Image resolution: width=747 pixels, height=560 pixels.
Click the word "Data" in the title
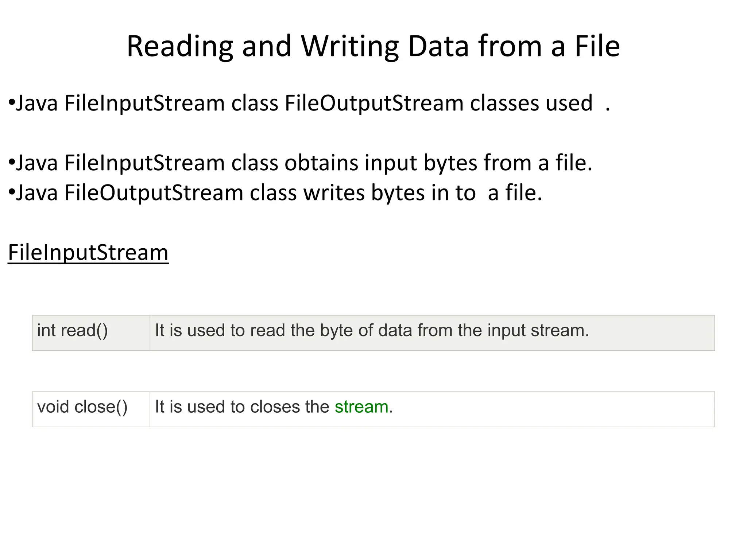coord(438,46)
